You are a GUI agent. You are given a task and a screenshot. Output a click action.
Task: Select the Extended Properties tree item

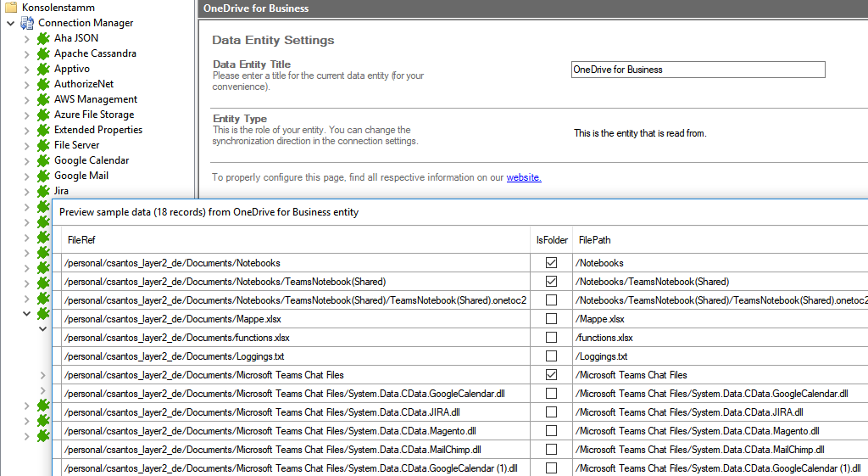(x=97, y=130)
